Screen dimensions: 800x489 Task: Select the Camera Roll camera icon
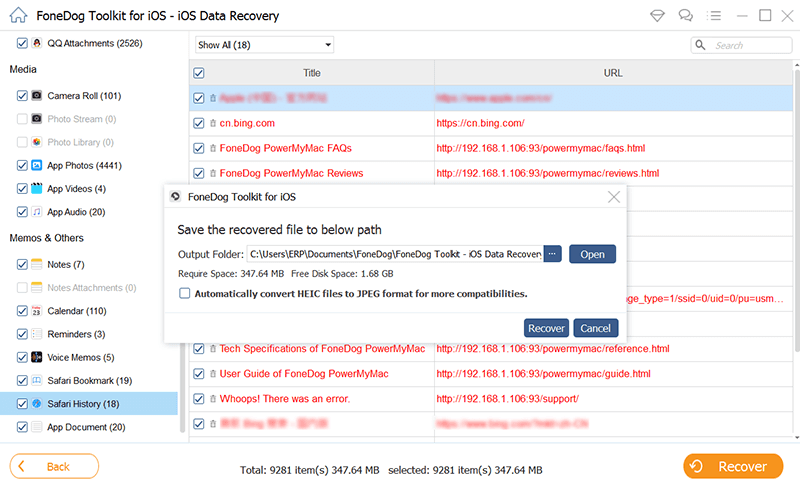[37, 95]
